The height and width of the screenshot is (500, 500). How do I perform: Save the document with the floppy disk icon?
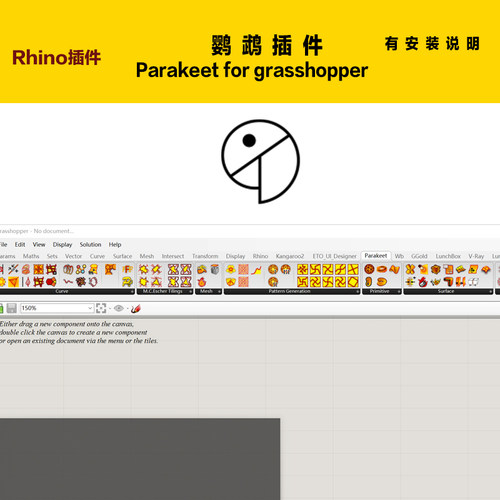pyautogui.click(x=12, y=308)
